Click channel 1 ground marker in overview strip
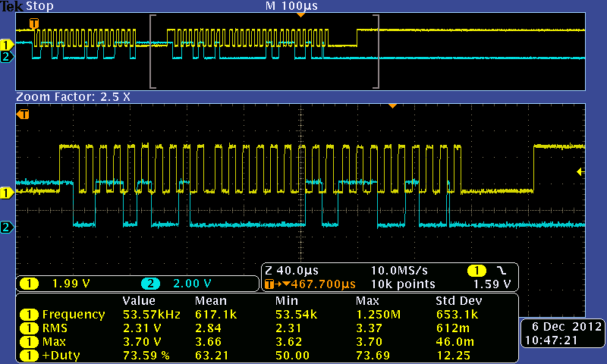The height and width of the screenshot is (364, 607). pos(6,45)
